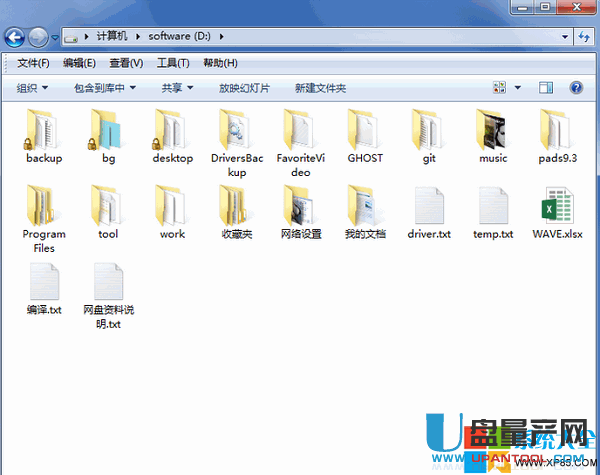Viewport: 600px width, 475px height.
Task: Click the 我的文档 folder name label
Action: point(365,234)
